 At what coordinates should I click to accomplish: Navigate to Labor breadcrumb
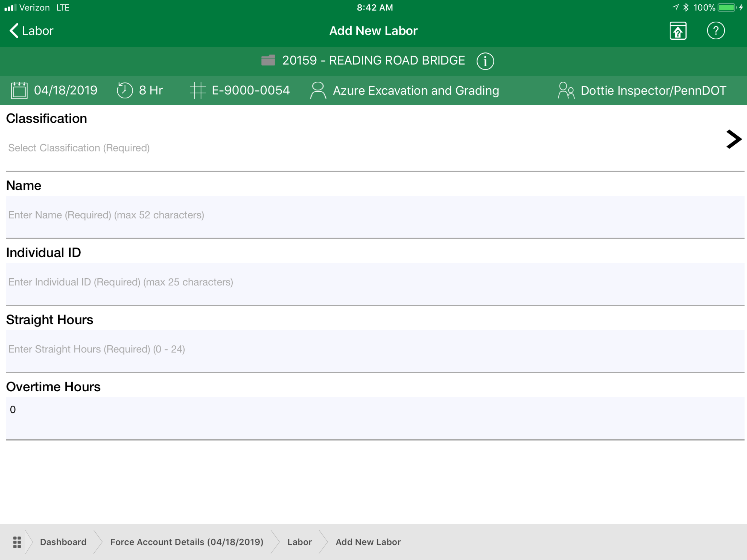[300, 542]
